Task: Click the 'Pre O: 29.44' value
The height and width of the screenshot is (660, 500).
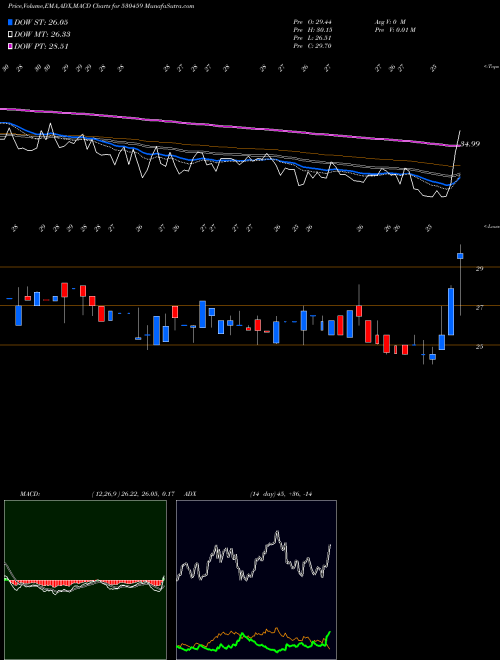Action: [313, 22]
